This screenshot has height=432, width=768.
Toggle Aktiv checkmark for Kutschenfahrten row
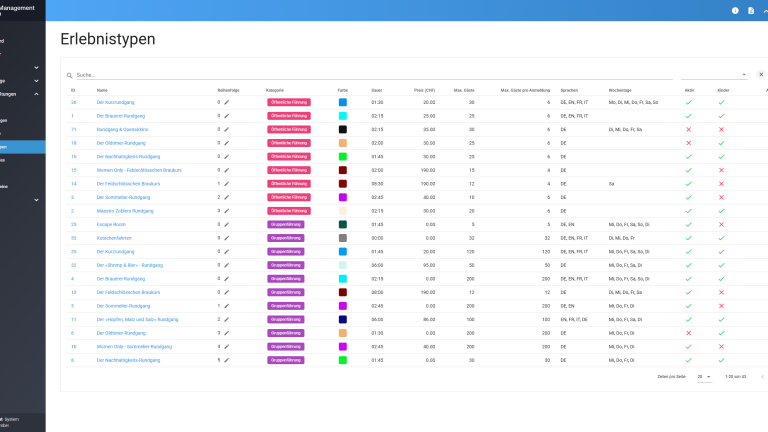688,238
